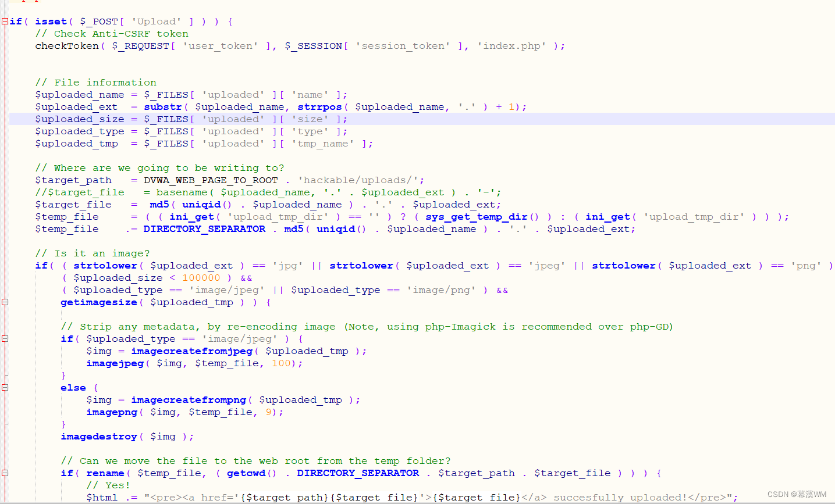Click the $html variable

click(x=102, y=498)
